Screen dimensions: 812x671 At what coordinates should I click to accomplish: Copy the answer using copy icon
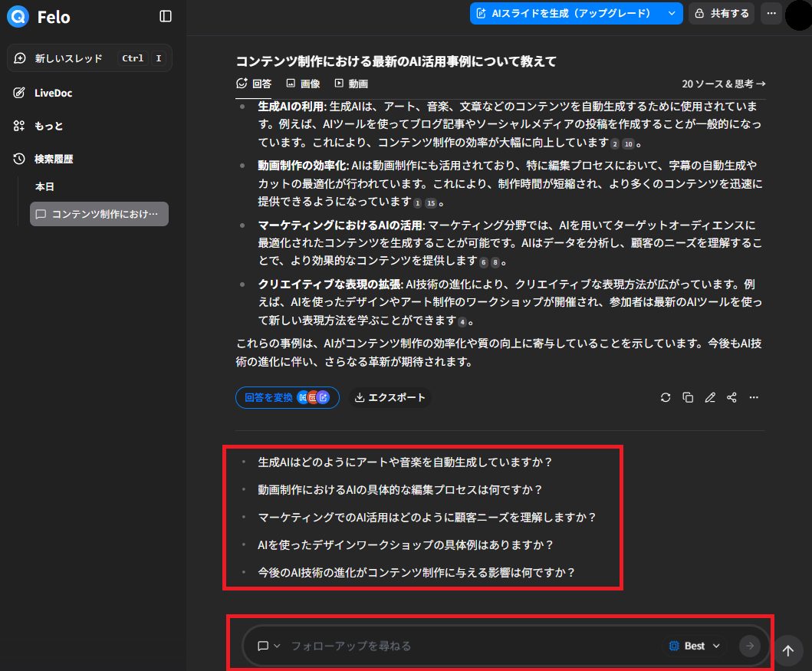[x=688, y=397]
